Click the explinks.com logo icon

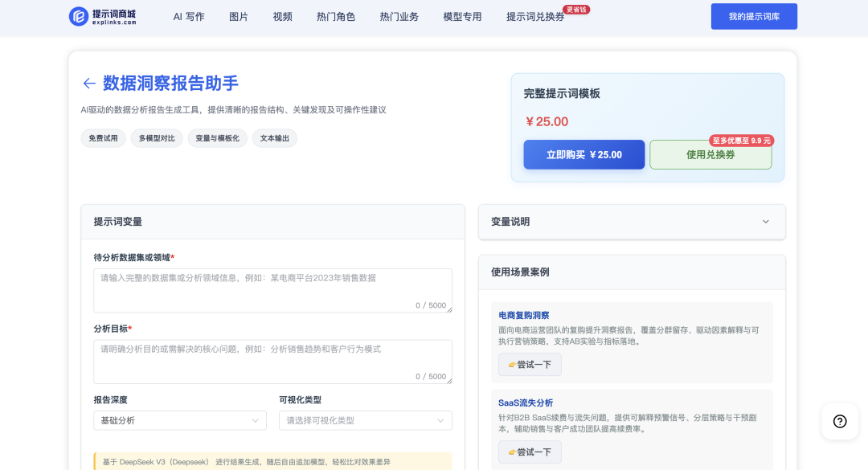tap(79, 16)
